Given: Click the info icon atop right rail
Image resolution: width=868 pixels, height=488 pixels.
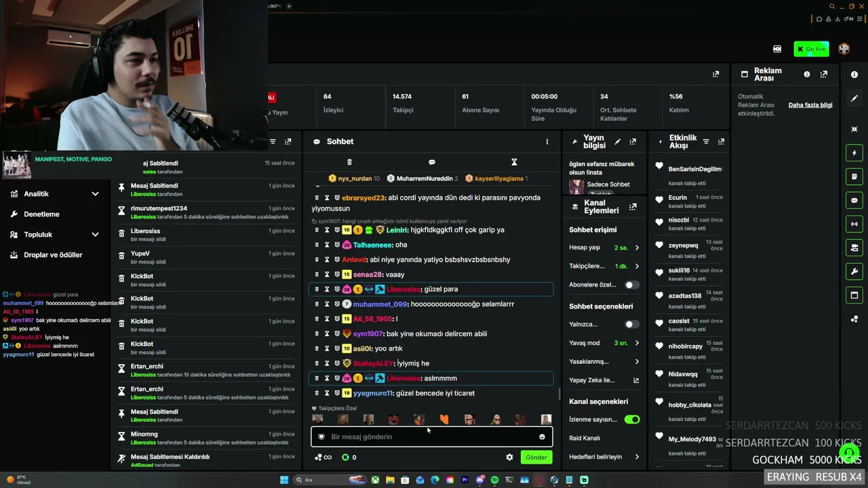Looking at the screenshot, I should tap(854, 75).
